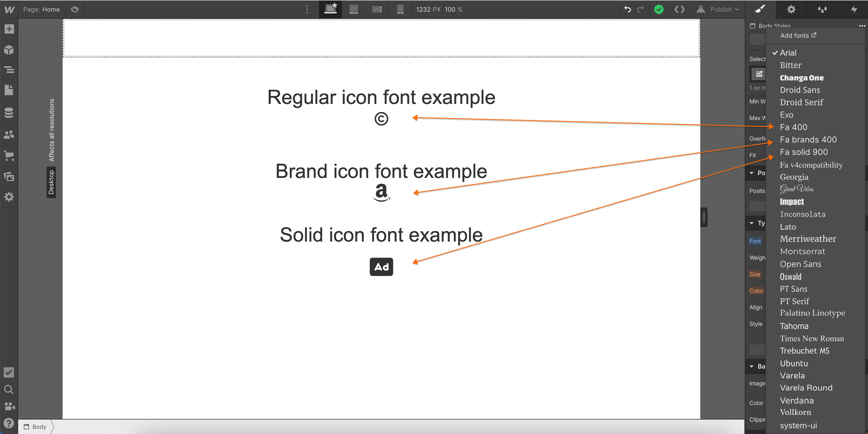
Task: Open the Add Elements panel
Action: [x=9, y=29]
